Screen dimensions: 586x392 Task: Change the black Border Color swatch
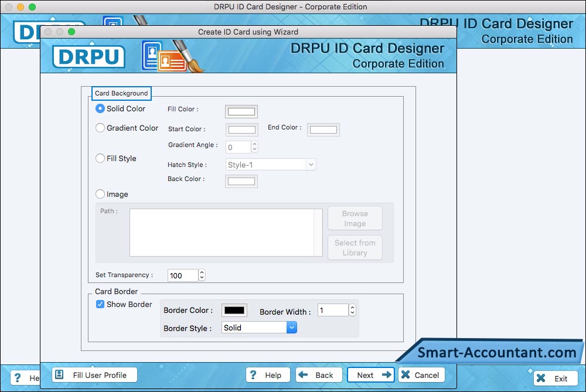234,310
